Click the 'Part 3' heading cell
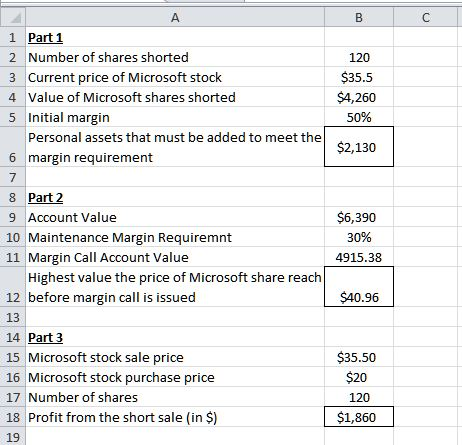The height and width of the screenshot is (445, 462). [x=175, y=337]
